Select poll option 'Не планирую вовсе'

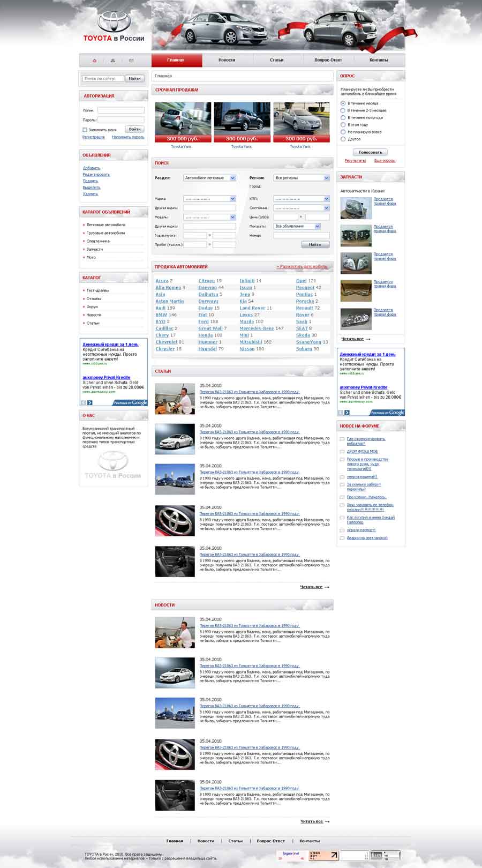point(343,132)
